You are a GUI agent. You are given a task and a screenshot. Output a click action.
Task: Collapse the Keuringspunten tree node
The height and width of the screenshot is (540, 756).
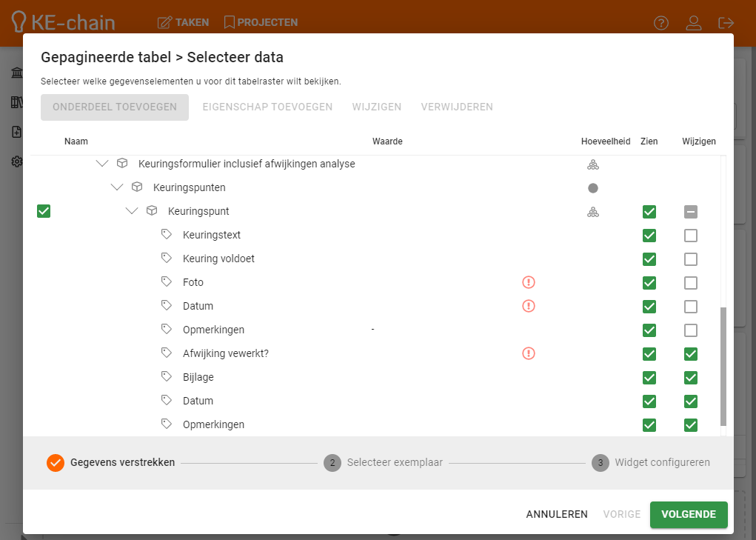pos(117,187)
